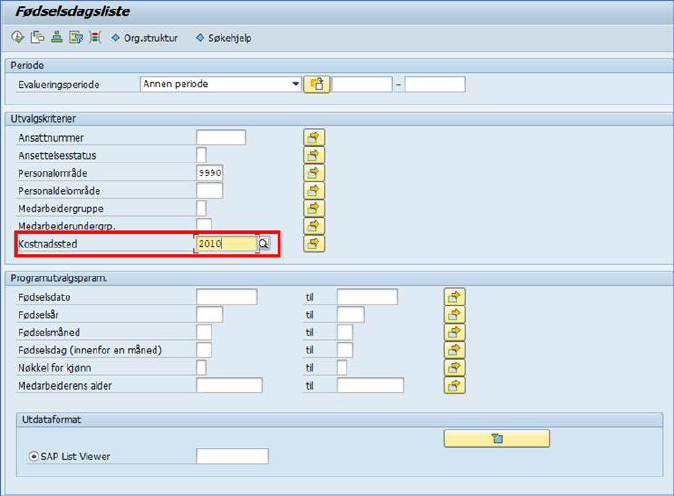This screenshot has width=674, height=496.
Task: Click the evaluation period start date field
Action: pyautogui.click(x=362, y=84)
